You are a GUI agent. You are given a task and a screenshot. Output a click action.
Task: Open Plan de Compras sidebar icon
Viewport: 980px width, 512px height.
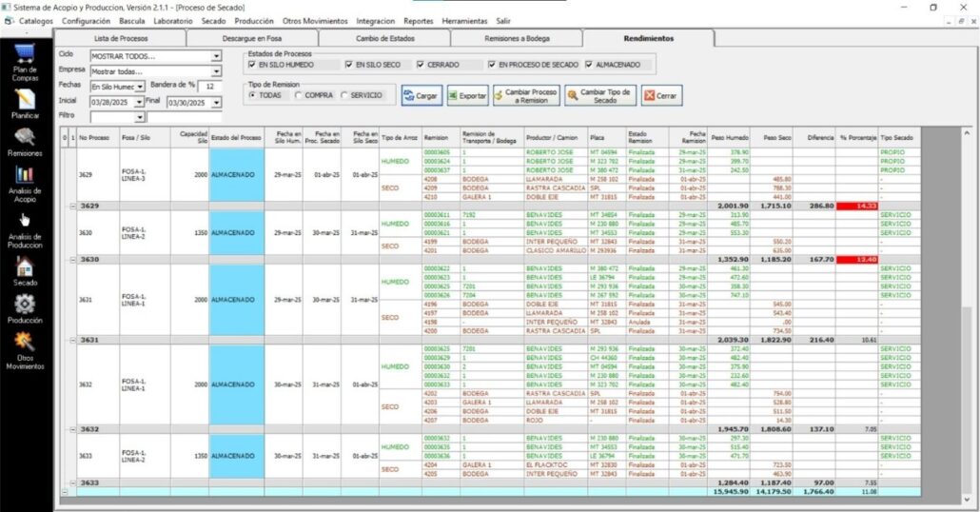click(x=25, y=56)
